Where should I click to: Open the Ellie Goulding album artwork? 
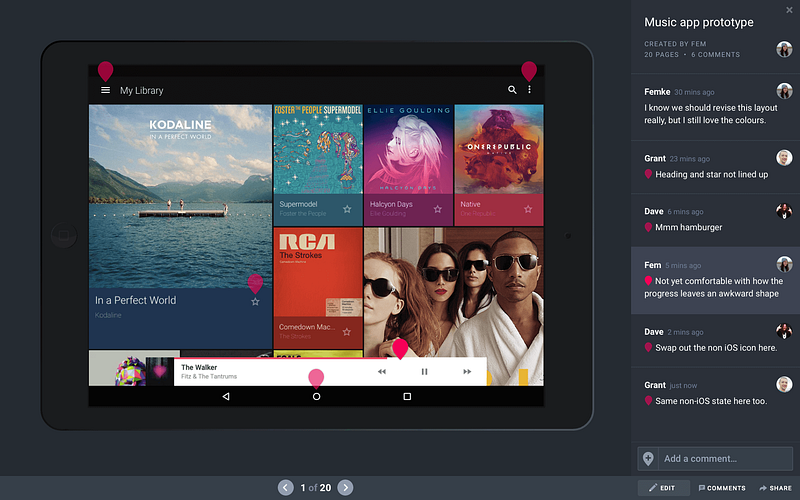pyautogui.click(x=408, y=149)
